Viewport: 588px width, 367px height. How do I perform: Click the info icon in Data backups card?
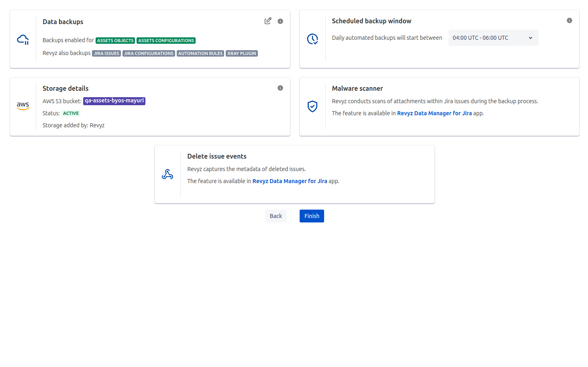click(280, 21)
